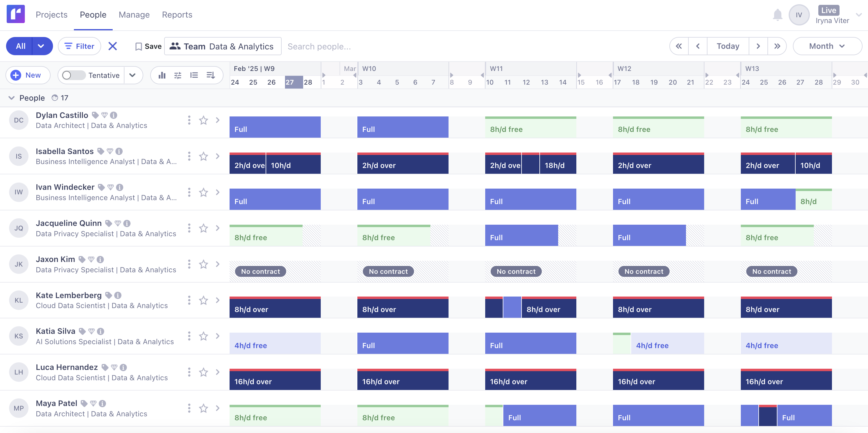Viewport: 868px width, 433px height.
Task: Click the list view icon
Action: (x=194, y=75)
